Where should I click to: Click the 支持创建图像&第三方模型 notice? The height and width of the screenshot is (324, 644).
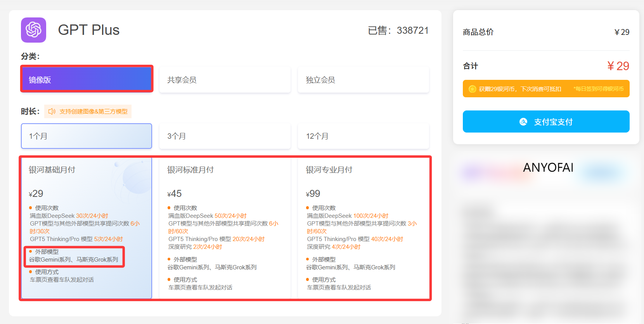tap(88, 112)
